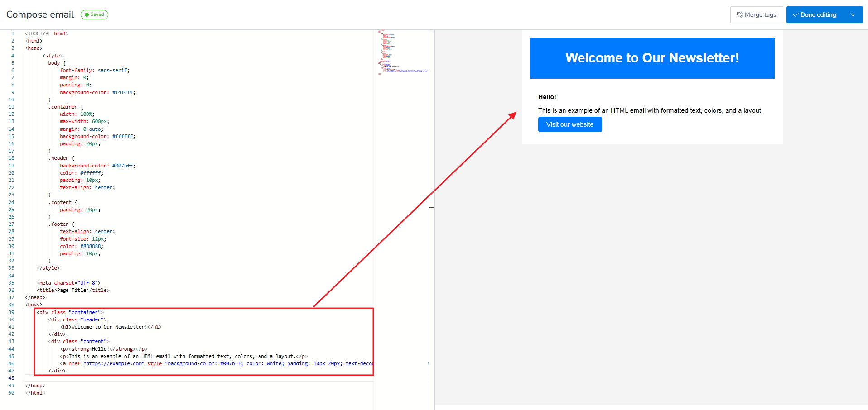Open the Merge tags menu
868x410 pixels.
757,15
